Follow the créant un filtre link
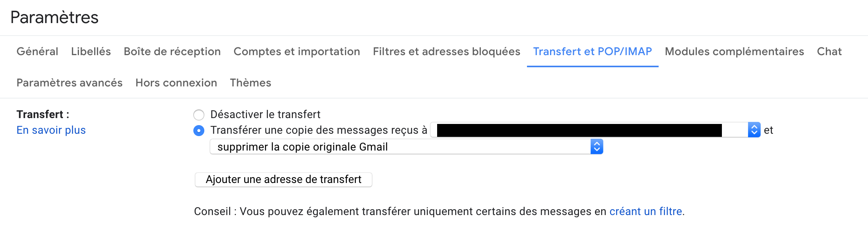The height and width of the screenshot is (226, 868). 646,211
